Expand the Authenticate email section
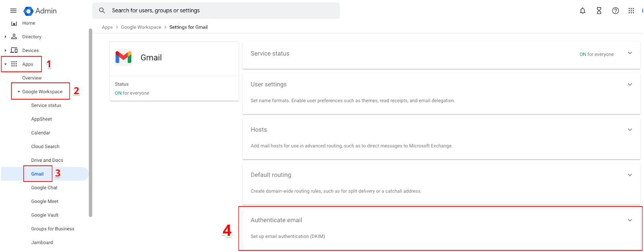This screenshot has height=252, width=644. (x=630, y=220)
